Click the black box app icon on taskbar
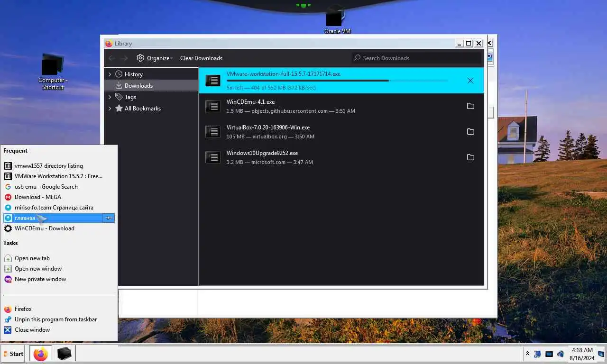This screenshot has width=607, height=364. (64, 354)
